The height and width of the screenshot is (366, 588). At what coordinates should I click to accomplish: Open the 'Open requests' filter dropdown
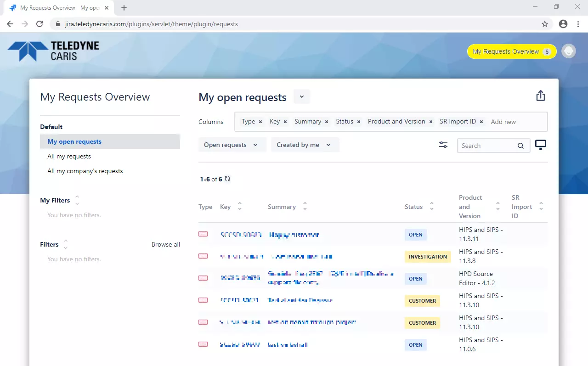[x=232, y=145]
